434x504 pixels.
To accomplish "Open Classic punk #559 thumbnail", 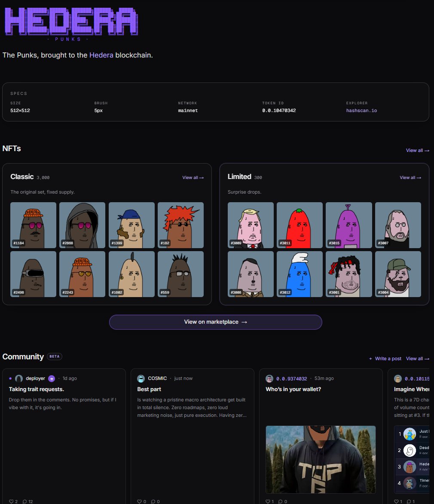I will point(180,274).
